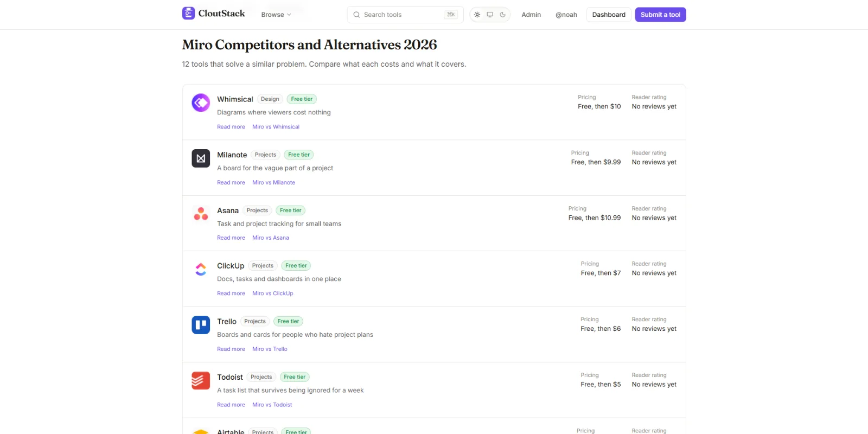Image resolution: width=868 pixels, height=434 pixels.
Task: Open the Milanote logo icon
Action: coord(201,158)
